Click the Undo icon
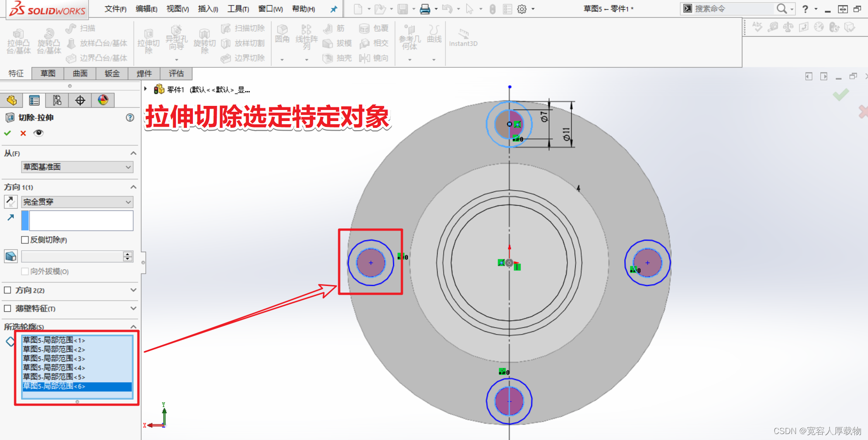 pos(447,9)
